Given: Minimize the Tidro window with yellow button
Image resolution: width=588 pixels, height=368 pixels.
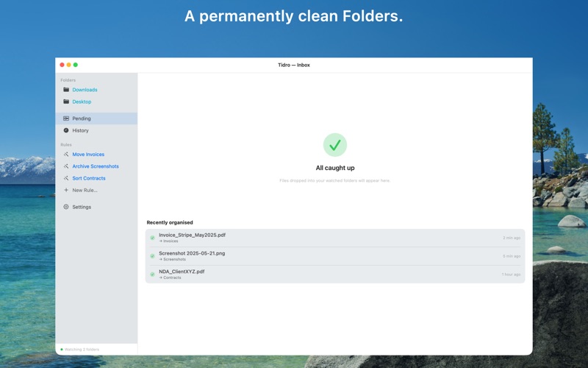Looking at the screenshot, I should point(68,65).
